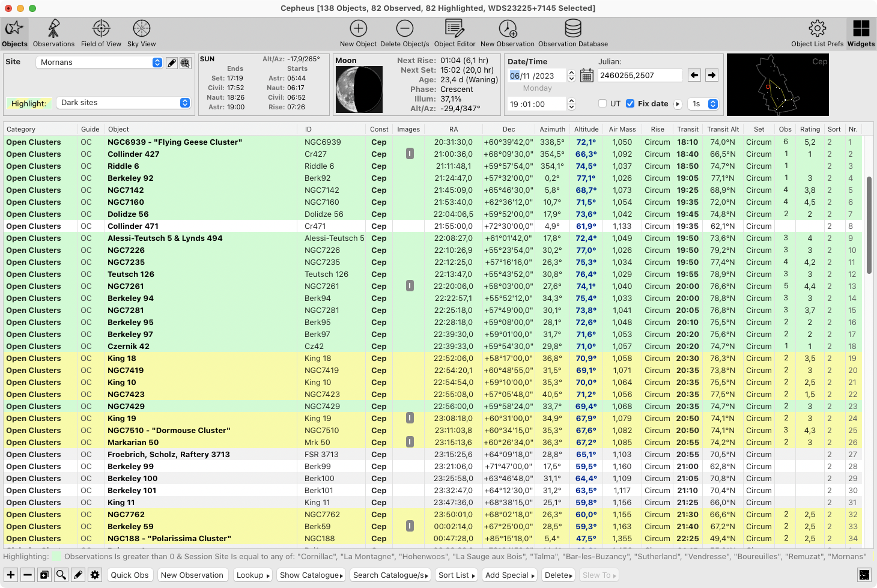Click Delete Object/s toolbar icon
This screenshot has height=588, width=877.
[404, 33]
